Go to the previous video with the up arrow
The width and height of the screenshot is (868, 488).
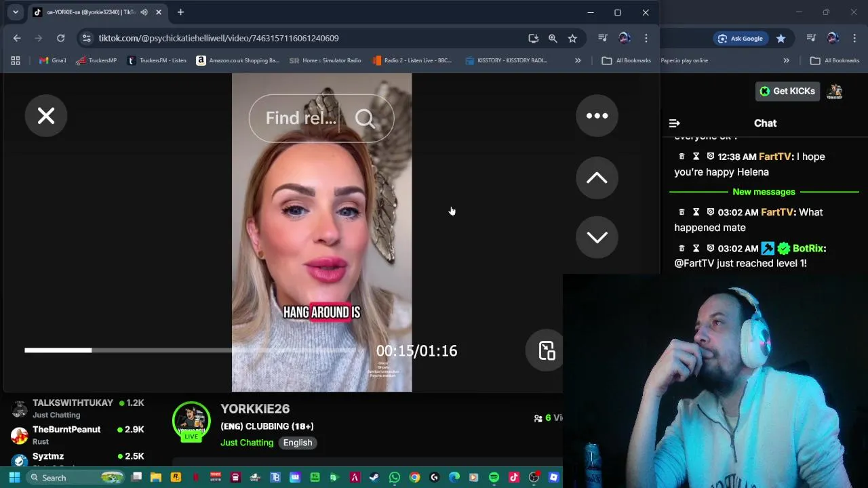point(597,178)
